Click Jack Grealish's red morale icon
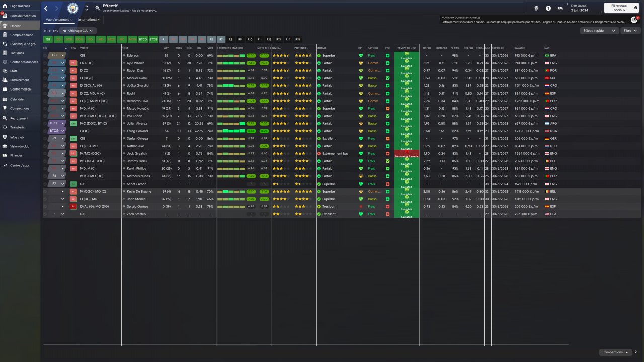 [x=319, y=153]
